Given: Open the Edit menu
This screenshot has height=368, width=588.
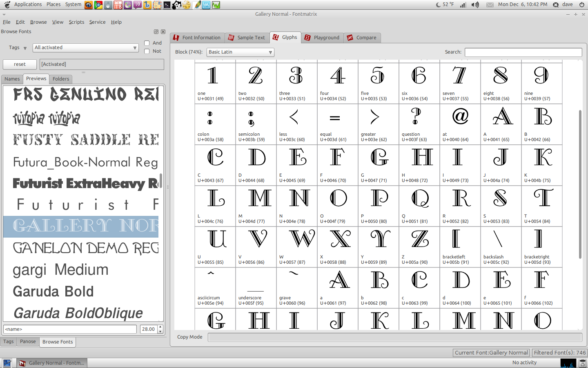Looking at the screenshot, I should pyautogui.click(x=20, y=22).
